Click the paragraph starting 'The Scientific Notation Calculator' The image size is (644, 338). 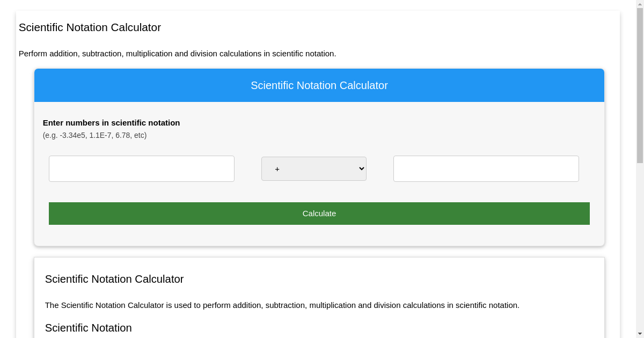282,305
